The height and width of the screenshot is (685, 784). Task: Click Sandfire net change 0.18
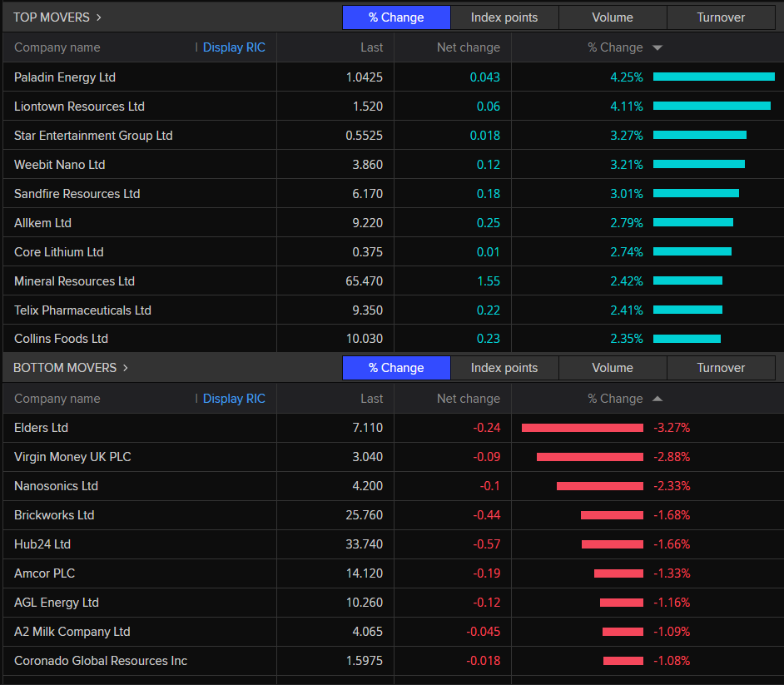pos(488,193)
